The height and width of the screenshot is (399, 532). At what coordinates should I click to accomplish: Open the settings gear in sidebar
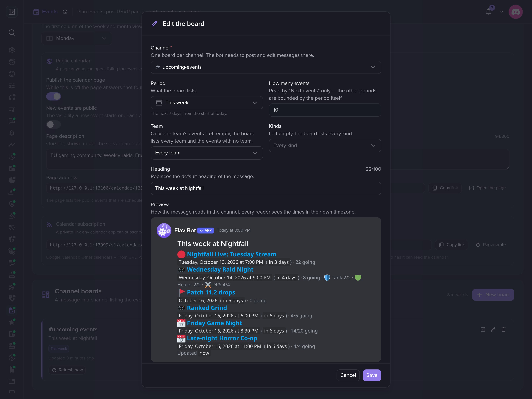[x=12, y=50]
